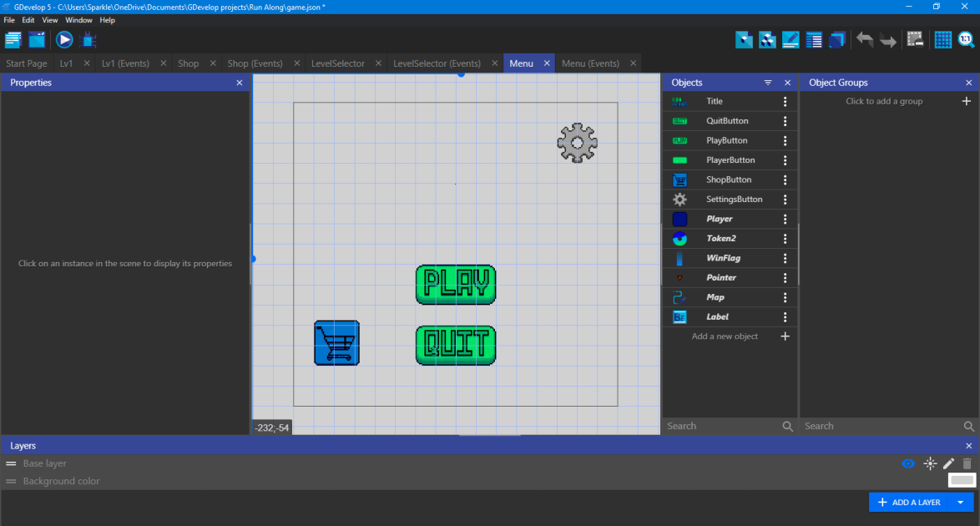Open the Player object options menu
Image resolution: width=980 pixels, height=526 pixels.
click(785, 219)
